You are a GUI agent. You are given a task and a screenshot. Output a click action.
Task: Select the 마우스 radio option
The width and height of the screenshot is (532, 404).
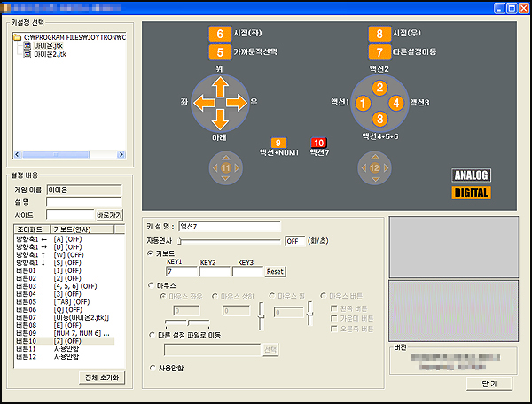150,285
